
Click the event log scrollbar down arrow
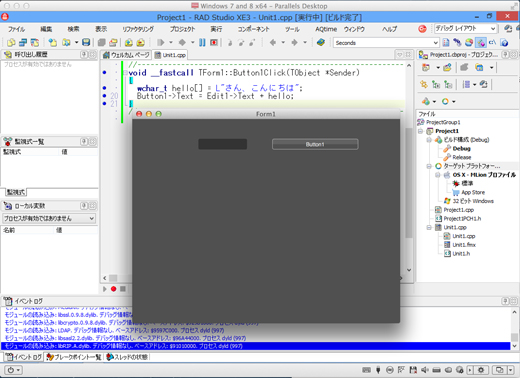pos(514,346)
